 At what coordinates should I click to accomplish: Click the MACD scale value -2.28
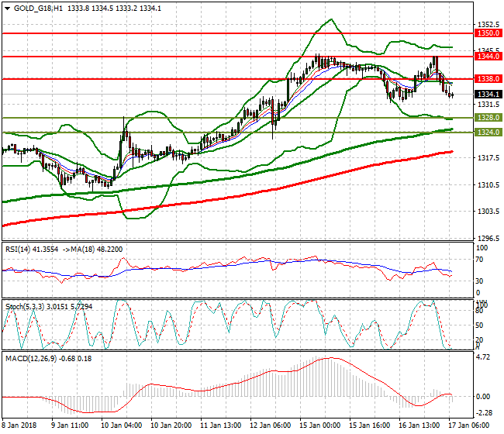tap(484, 413)
